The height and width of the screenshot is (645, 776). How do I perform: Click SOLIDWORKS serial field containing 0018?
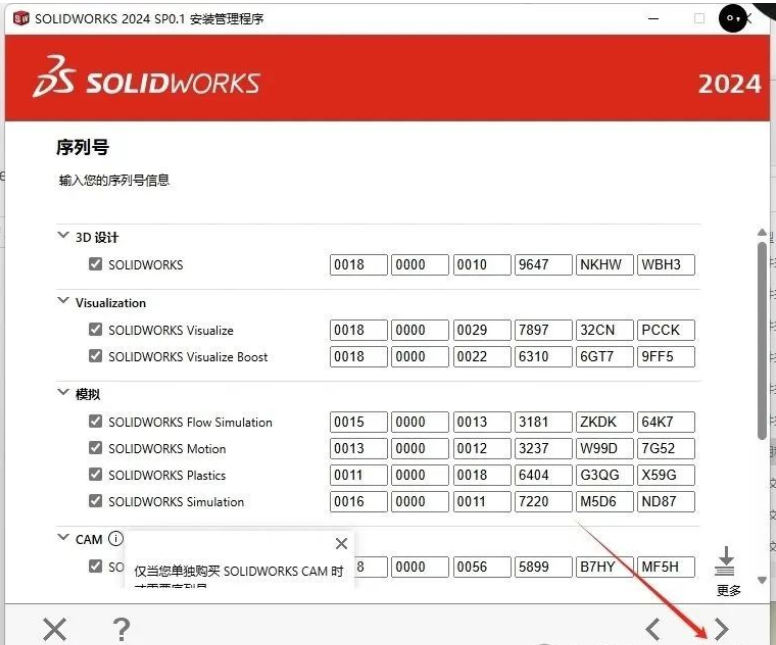point(358,264)
